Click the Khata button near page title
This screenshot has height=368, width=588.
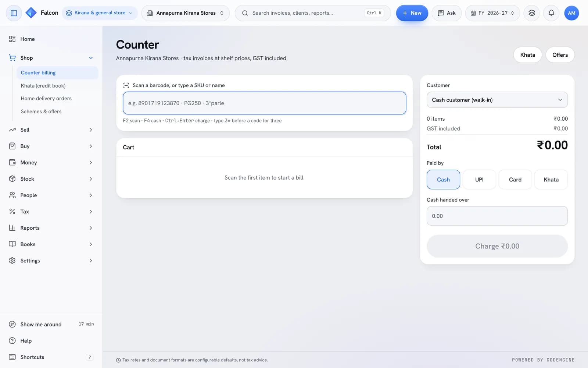[x=527, y=55]
